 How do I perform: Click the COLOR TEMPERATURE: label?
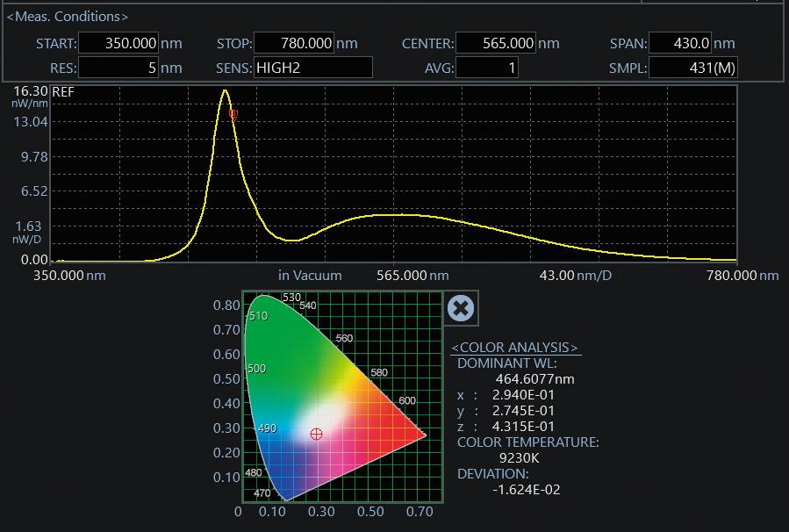528,442
